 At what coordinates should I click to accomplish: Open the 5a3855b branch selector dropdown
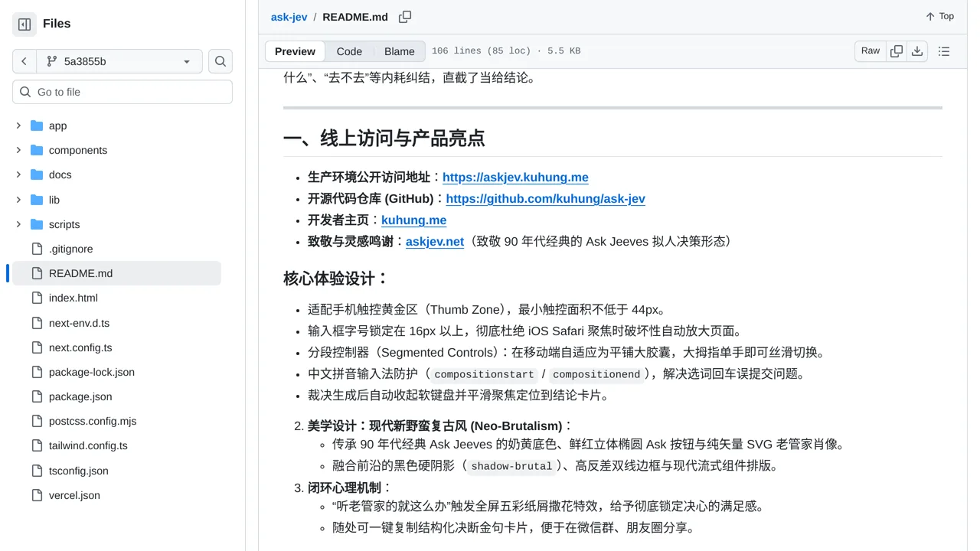[119, 61]
